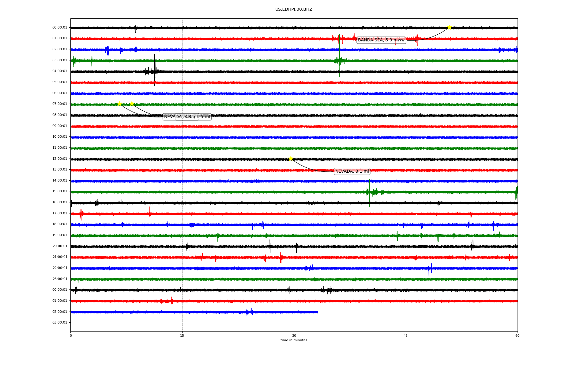Click the 22:00:01 row time label
Screen dimensions: 588x368
(60, 268)
